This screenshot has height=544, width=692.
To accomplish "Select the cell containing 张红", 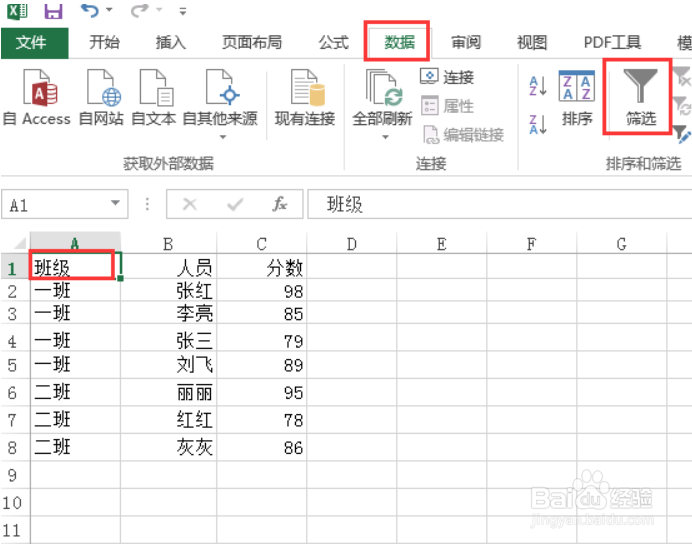I will (169, 290).
